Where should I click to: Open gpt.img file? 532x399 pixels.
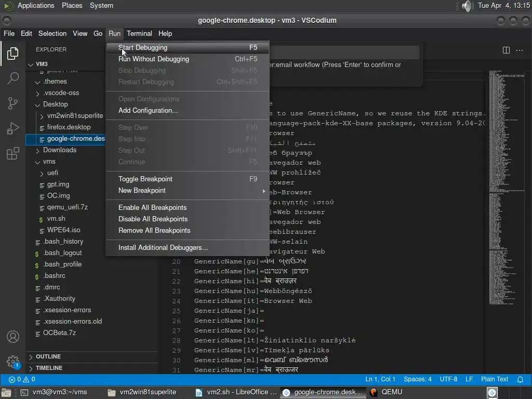[58, 184]
